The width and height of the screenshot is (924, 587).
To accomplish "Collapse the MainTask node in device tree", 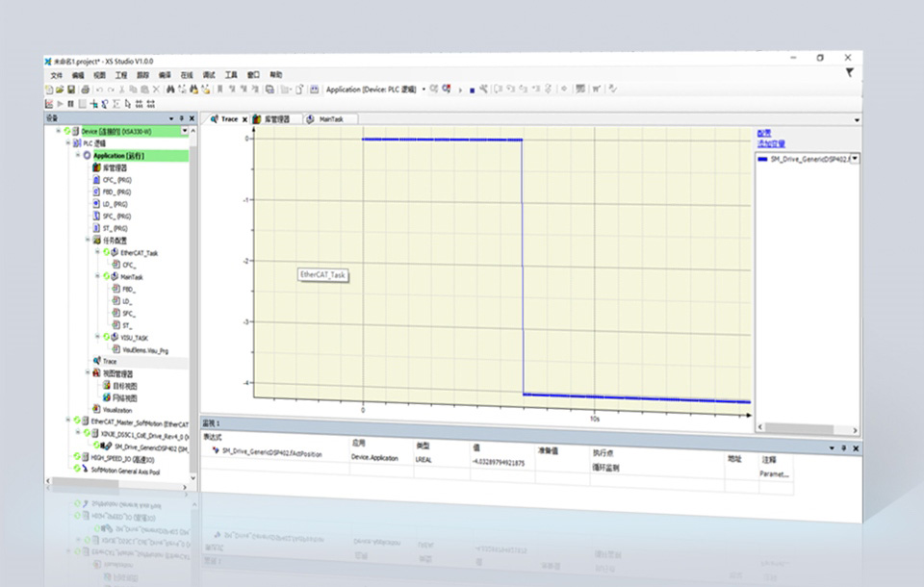I will [x=99, y=277].
